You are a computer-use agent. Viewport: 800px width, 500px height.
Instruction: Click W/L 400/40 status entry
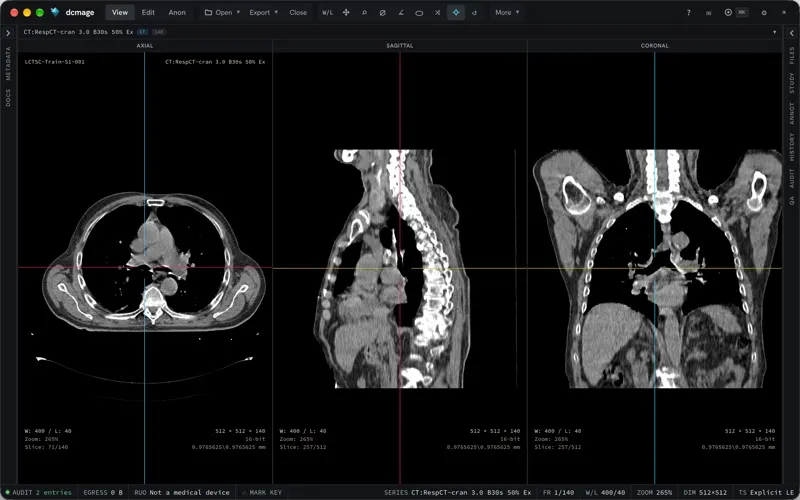[x=605, y=492]
